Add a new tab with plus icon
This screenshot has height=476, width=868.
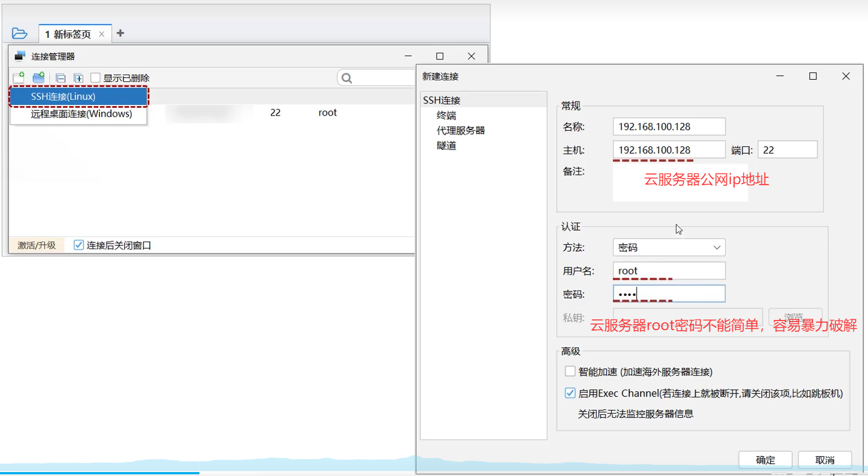pyautogui.click(x=120, y=34)
